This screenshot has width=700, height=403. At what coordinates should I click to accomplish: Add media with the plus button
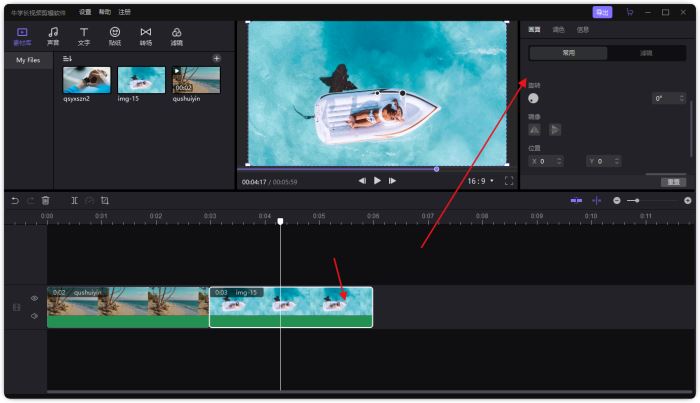tap(217, 58)
